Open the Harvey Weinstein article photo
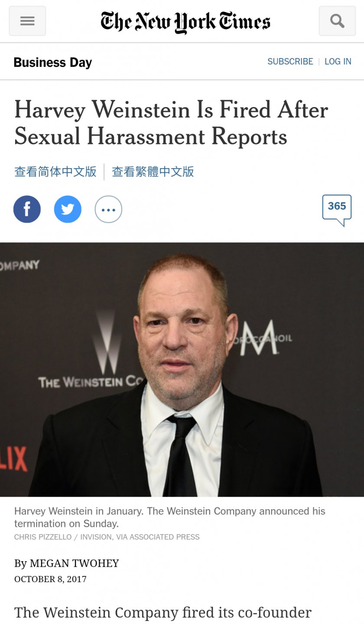Screen dimensions: 364x624 (x=182, y=370)
